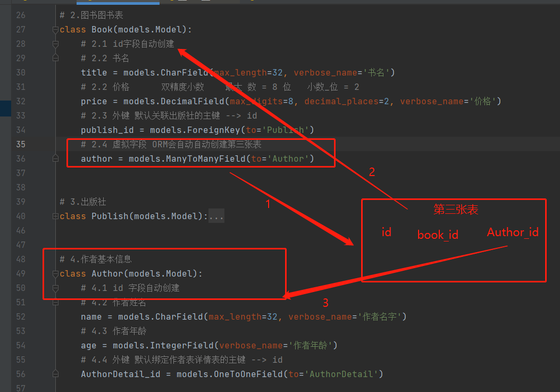Toggle fold marker beside line 28 comment
The width and height of the screenshot is (560, 392).
point(55,44)
